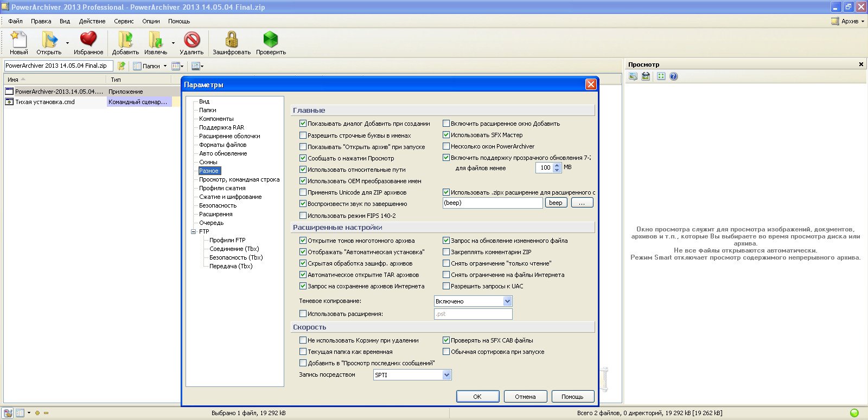Image resolution: width=868 pixels, height=420 pixels.
Task: Sort file list by Имя column header
Action: (54, 79)
